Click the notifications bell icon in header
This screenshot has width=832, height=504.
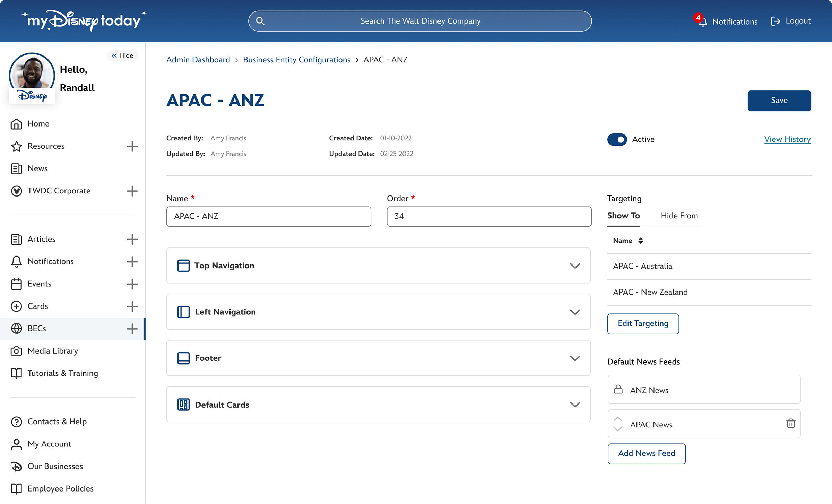[702, 22]
